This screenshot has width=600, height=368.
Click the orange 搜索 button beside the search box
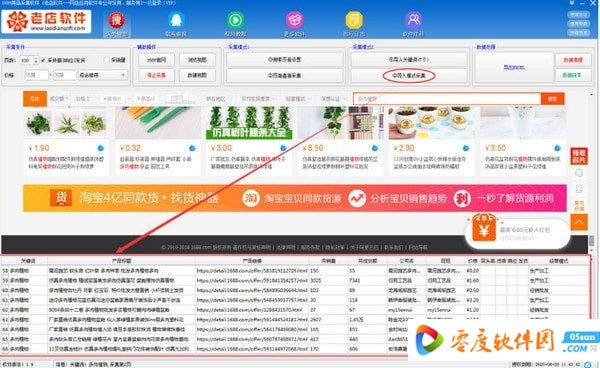[553, 99]
